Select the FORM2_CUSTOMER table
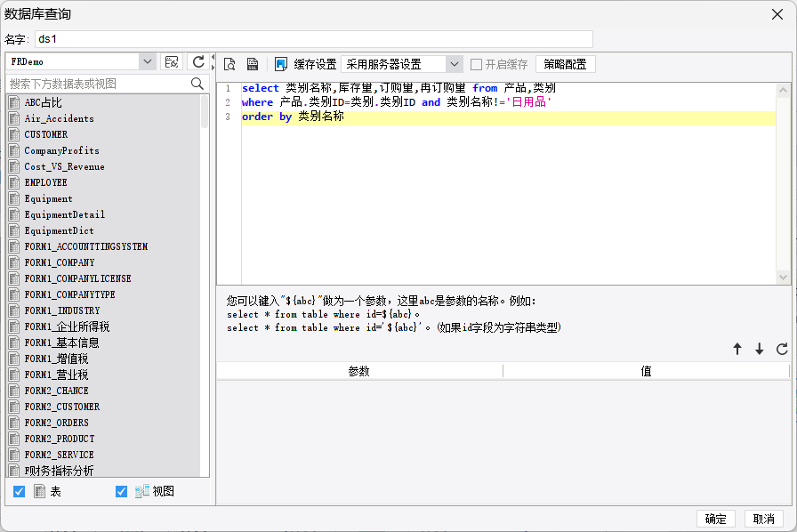The width and height of the screenshot is (797, 532). (x=62, y=407)
